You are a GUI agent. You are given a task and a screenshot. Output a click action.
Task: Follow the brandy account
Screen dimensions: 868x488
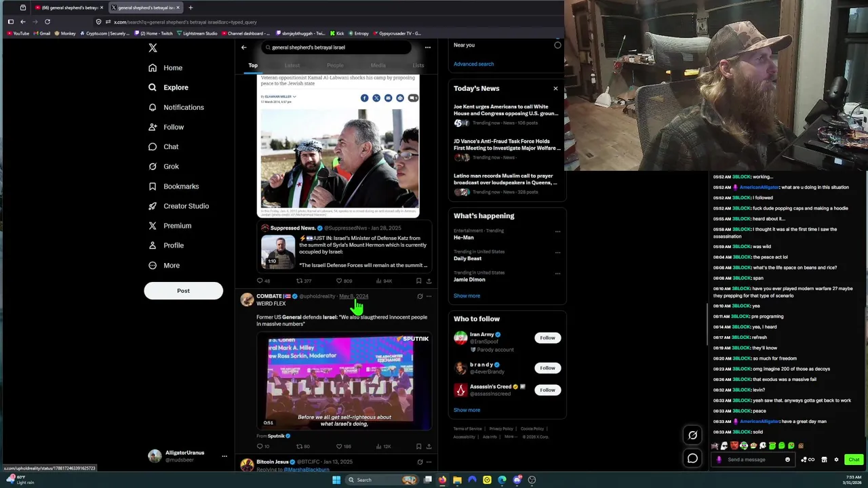click(547, 368)
